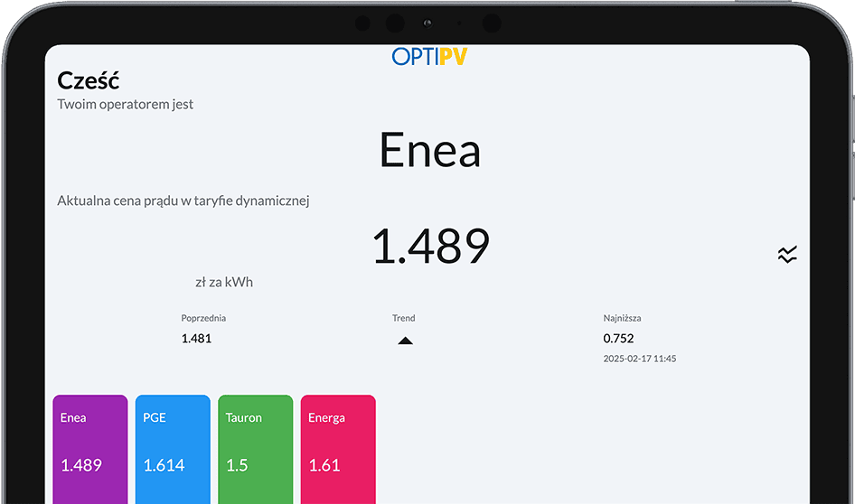855x504 pixels.
Task: Select the purple Enea operator card
Action: click(x=90, y=450)
